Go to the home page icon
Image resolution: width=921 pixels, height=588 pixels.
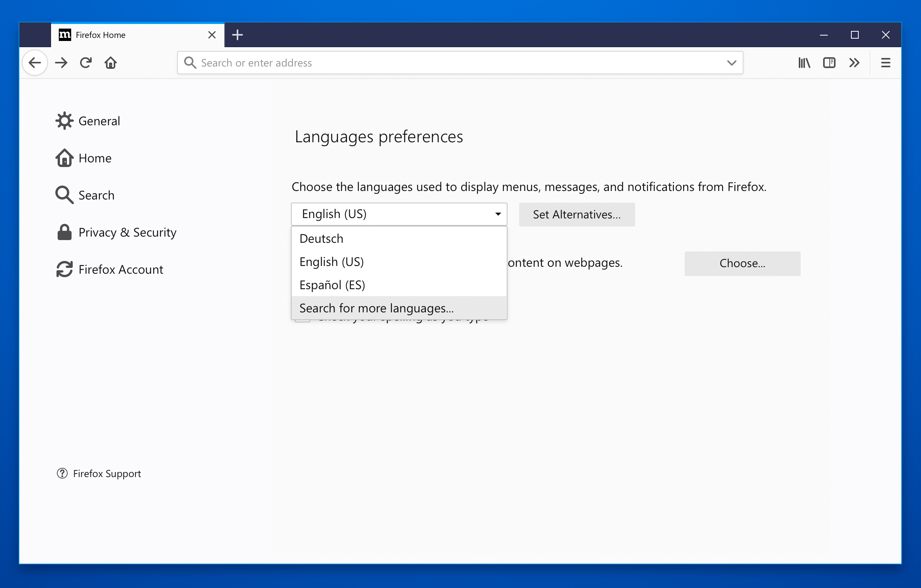click(x=111, y=63)
